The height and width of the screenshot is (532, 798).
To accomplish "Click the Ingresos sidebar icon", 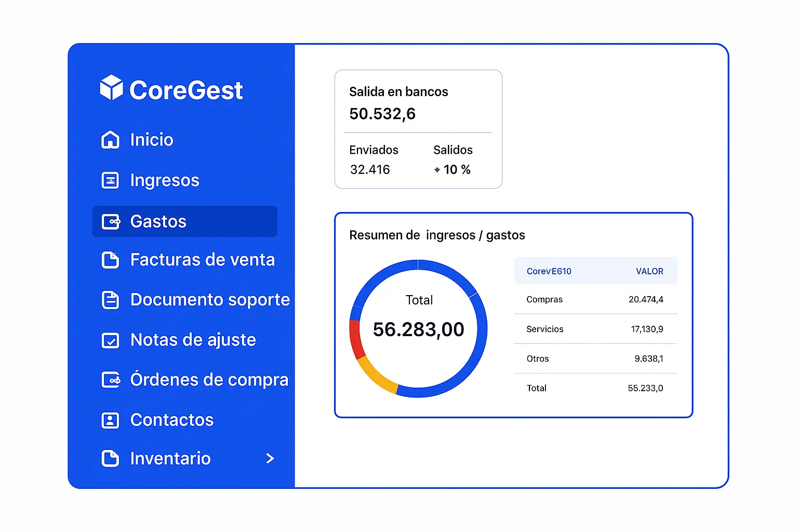I will (x=110, y=180).
